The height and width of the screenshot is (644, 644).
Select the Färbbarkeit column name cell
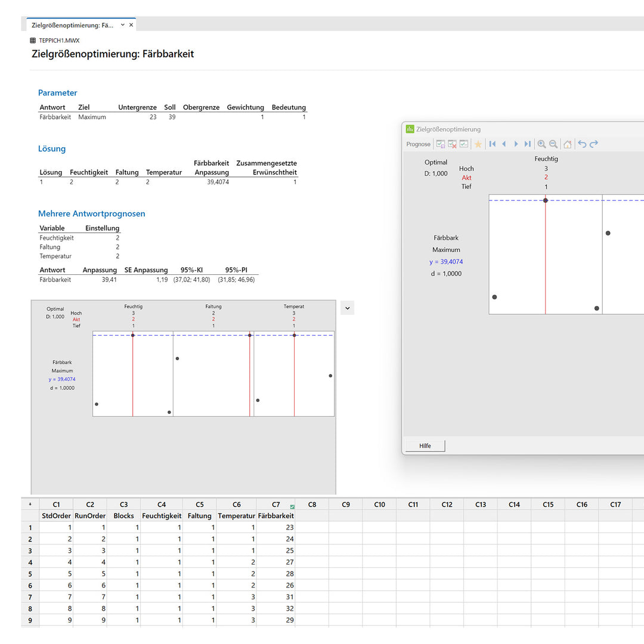coord(275,516)
